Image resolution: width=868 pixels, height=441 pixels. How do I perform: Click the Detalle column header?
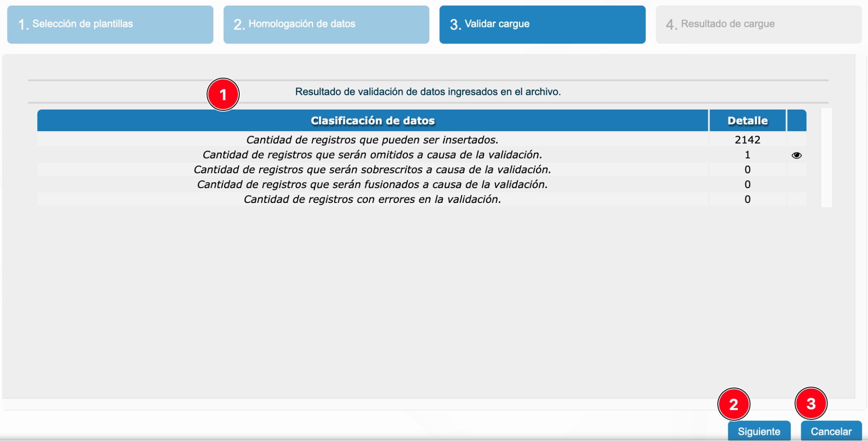(x=747, y=121)
